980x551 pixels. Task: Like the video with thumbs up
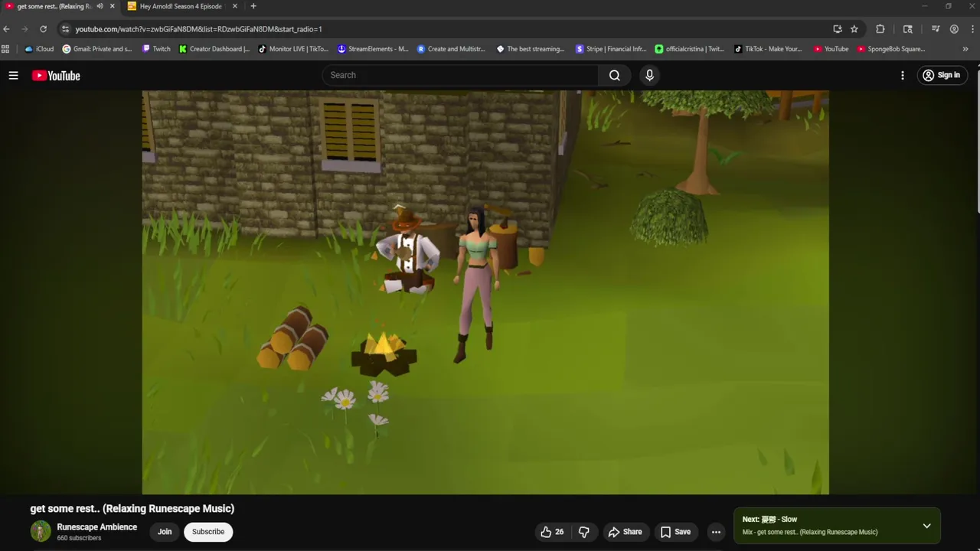pyautogui.click(x=554, y=532)
